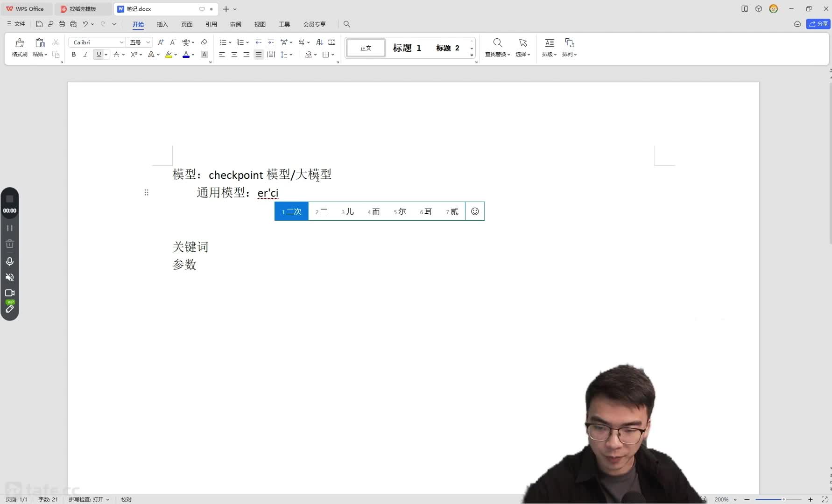Click the zoom in plus button
The height and width of the screenshot is (504, 832).
coord(811,499)
